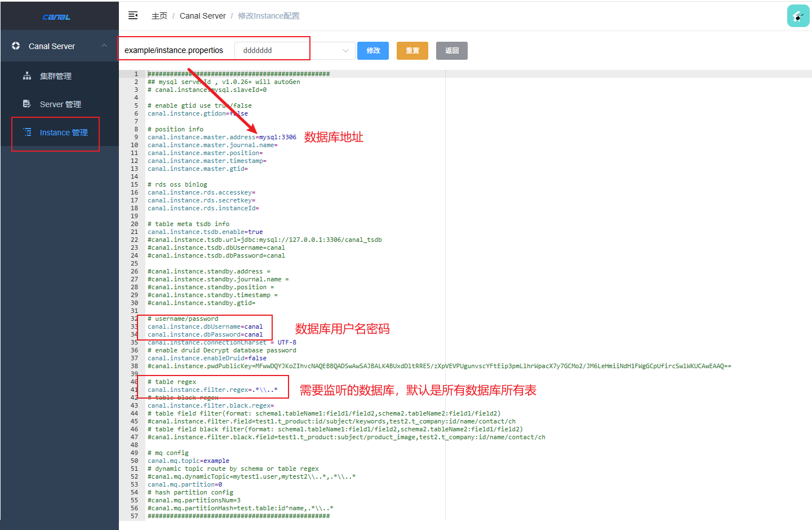This screenshot has width=812, height=530.
Task: Collapse the Canal Server submenu arrow
Action: 104,46
